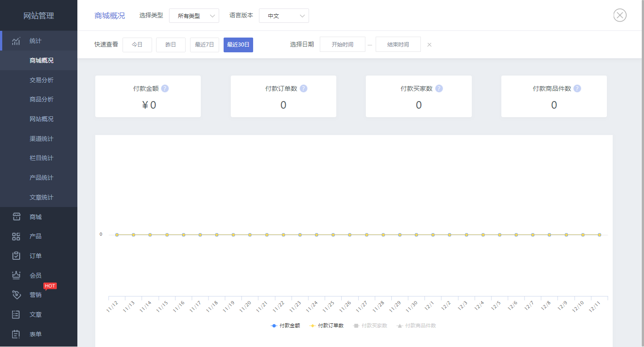Click the help icon beside 付款订单数
Viewport: 644px width, 347px height.
(x=304, y=89)
